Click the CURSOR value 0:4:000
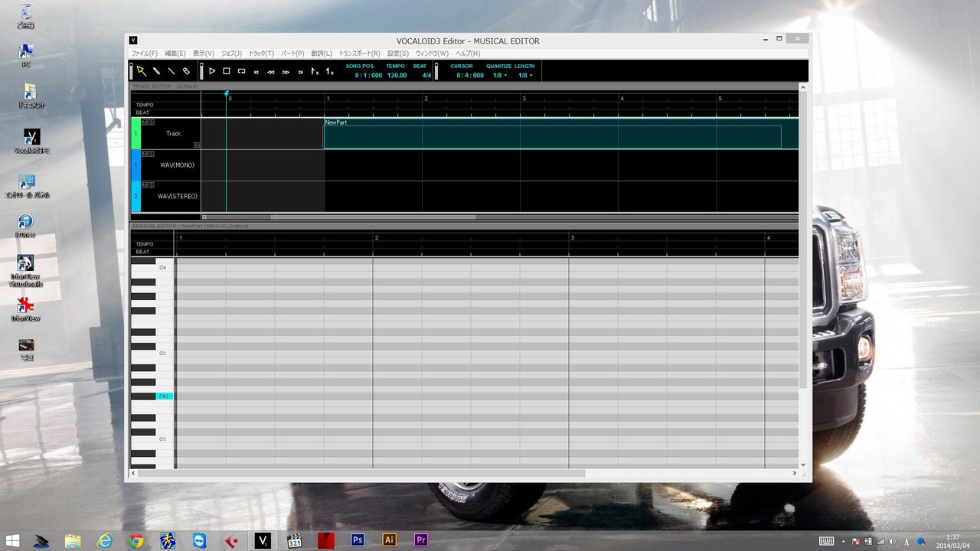 point(470,75)
